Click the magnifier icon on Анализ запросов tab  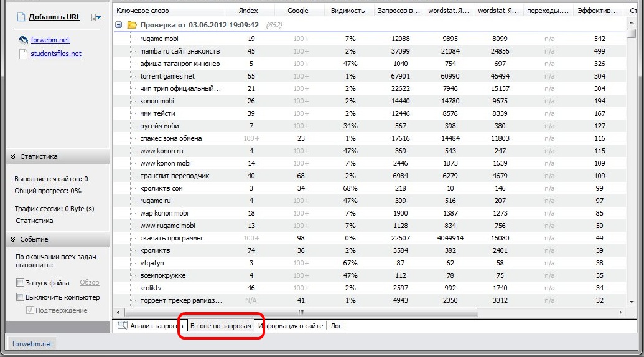[x=122, y=325]
